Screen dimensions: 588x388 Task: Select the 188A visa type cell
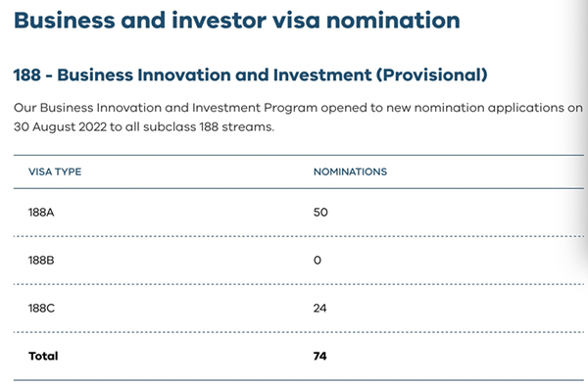41,213
